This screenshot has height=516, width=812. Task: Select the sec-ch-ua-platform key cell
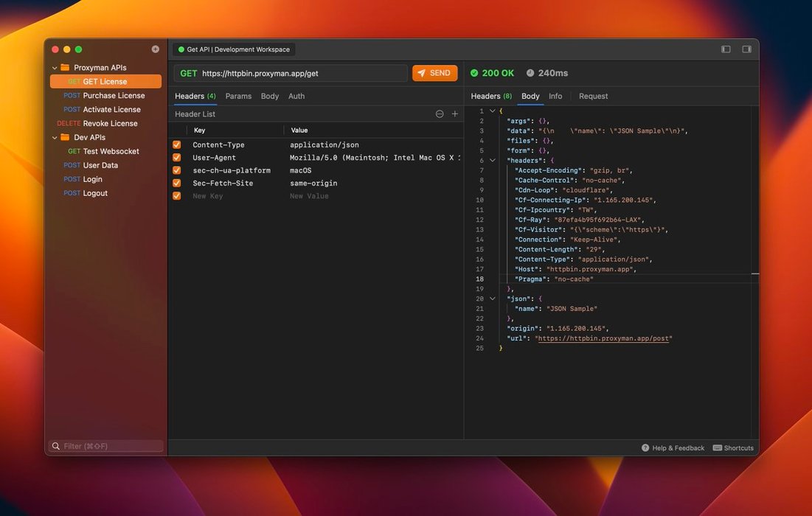(x=232, y=170)
